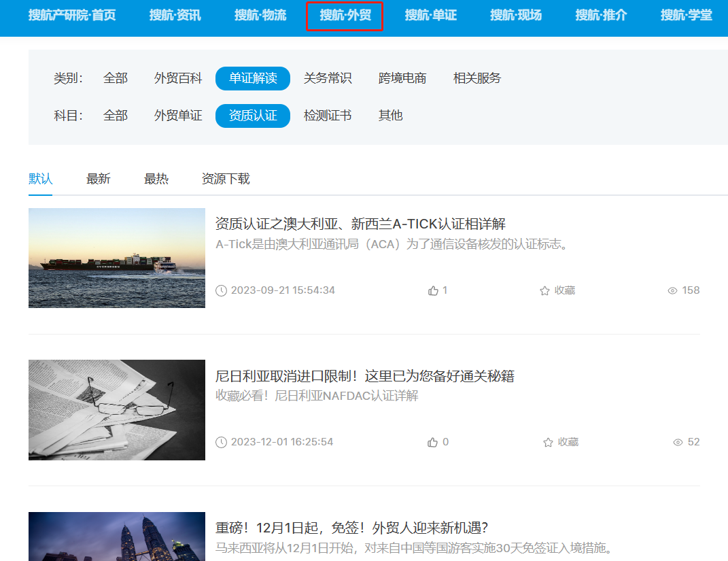Select the 跨境电商 category filter

coord(402,79)
